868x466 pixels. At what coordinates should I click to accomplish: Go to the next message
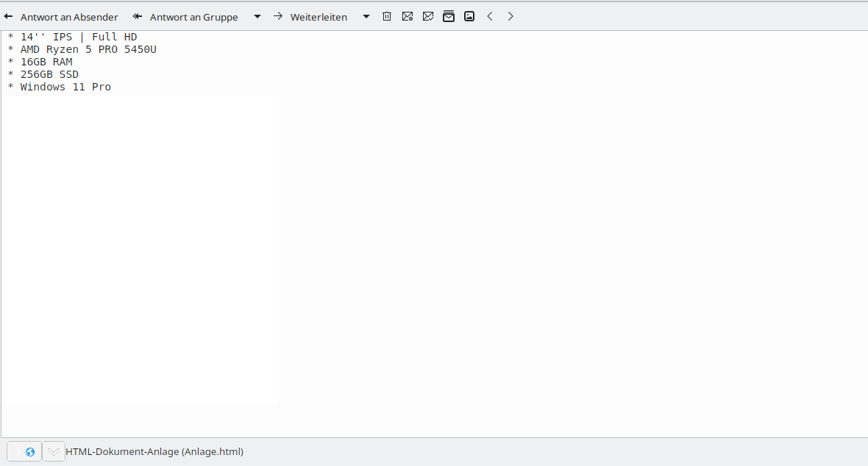coord(511,16)
